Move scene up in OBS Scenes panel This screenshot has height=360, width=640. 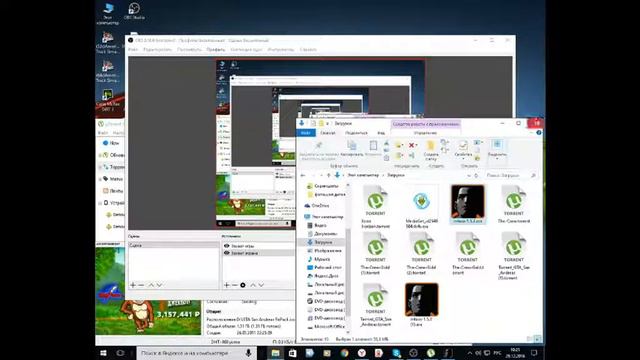pyautogui.click(x=151, y=285)
